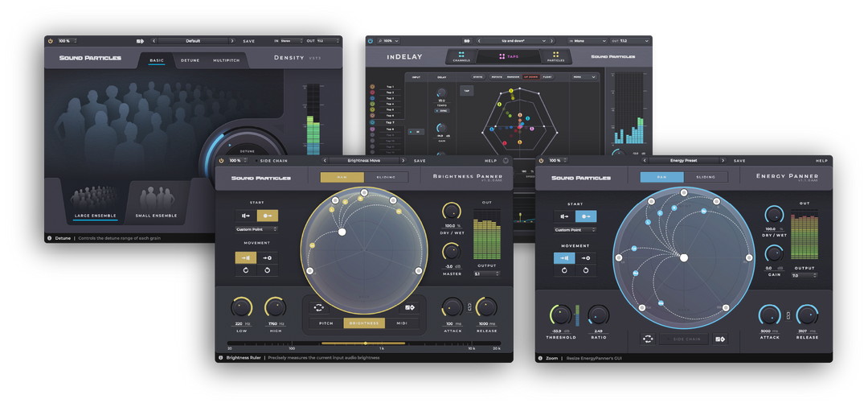The height and width of the screenshot is (407, 868).
Task: Click A/B compare icon in inDelay toolbar
Action: [467, 40]
